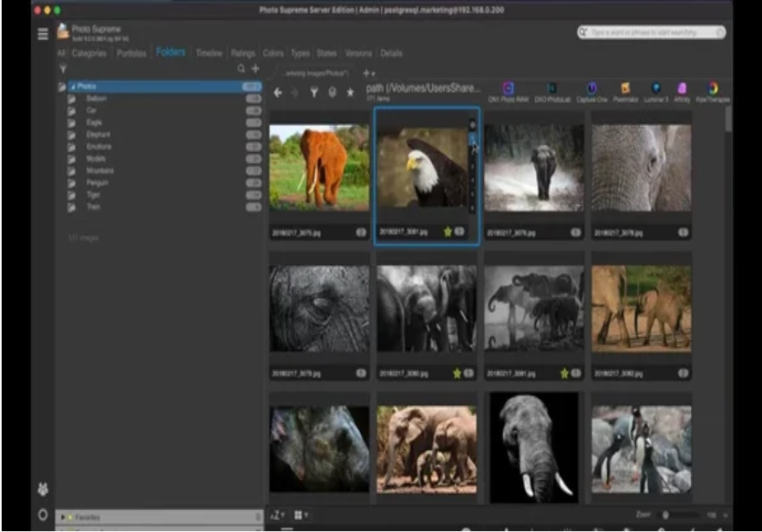Select the Tiger folder
The image size is (762, 532).
(x=164, y=195)
